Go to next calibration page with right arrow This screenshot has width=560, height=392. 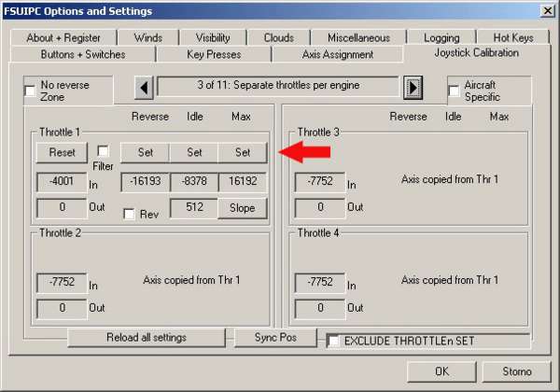coord(413,88)
